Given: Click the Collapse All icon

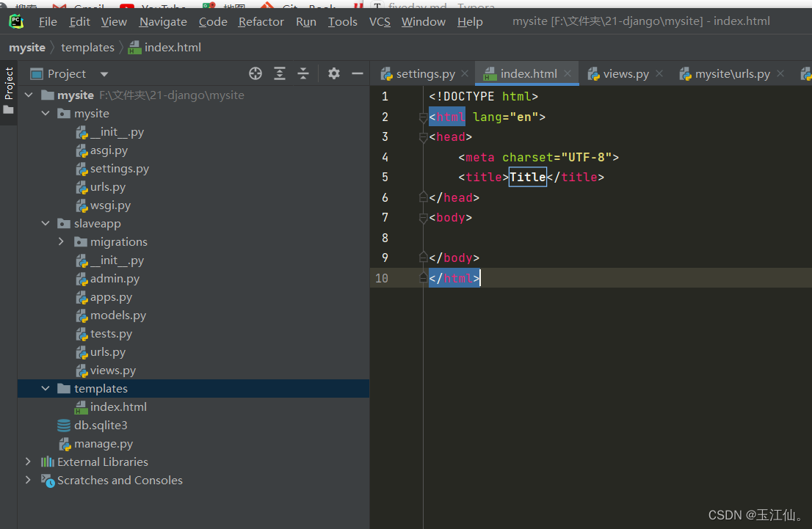Looking at the screenshot, I should pyautogui.click(x=303, y=73).
